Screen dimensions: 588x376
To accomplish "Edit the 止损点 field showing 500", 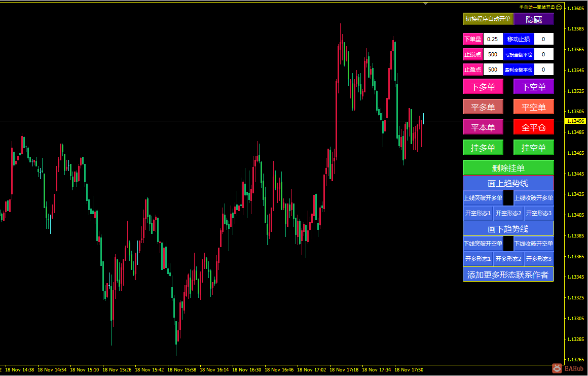I will pyautogui.click(x=493, y=54).
